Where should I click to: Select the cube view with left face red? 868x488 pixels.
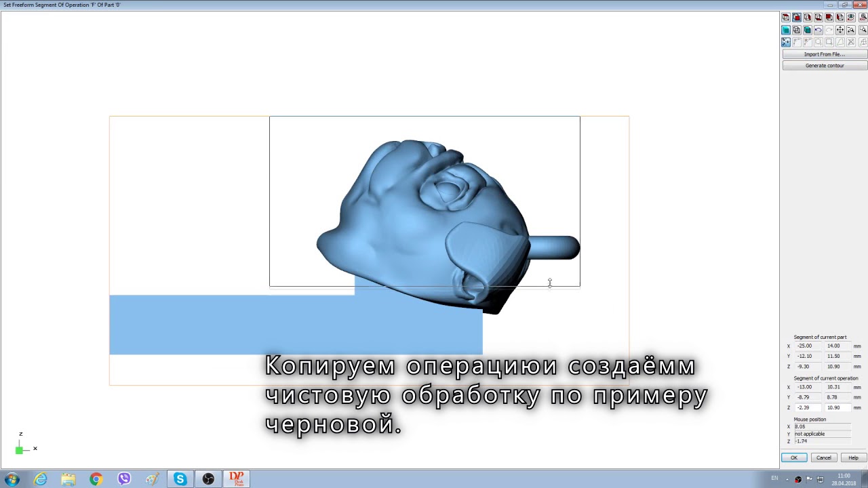point(840,17)
